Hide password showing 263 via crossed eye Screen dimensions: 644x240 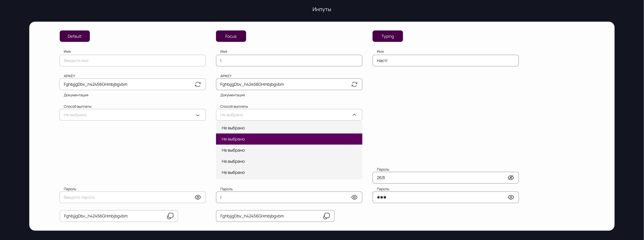point(511,178)
